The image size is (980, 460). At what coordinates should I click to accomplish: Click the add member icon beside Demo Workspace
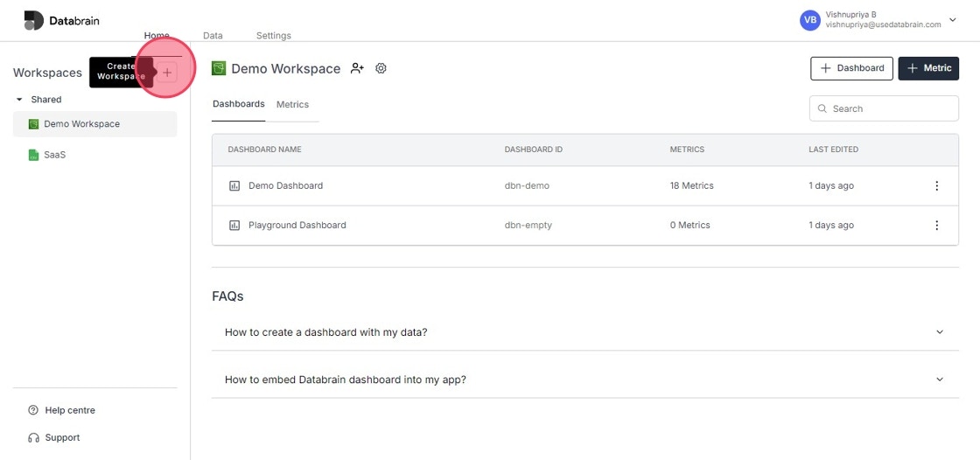click(x=357, y=68)
